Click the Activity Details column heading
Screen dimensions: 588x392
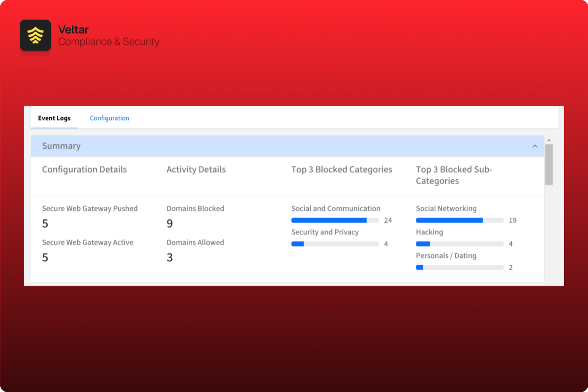coord(196,169)
